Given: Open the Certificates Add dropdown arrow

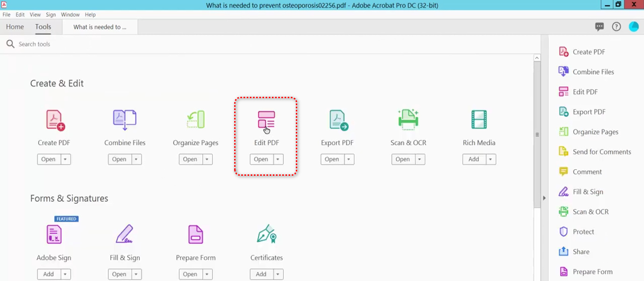Looking at the screenshot, I should pyautogui.click(x=278, y=274).
